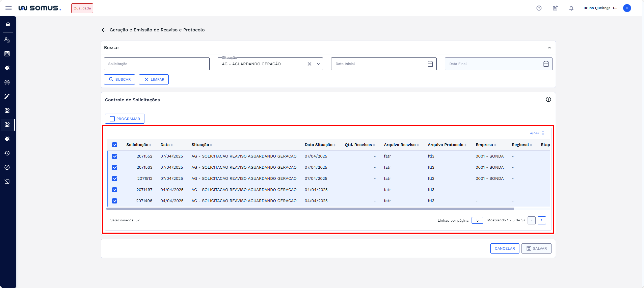
Task: Open the help question mark icon
Action: click(x=539, y=8)
